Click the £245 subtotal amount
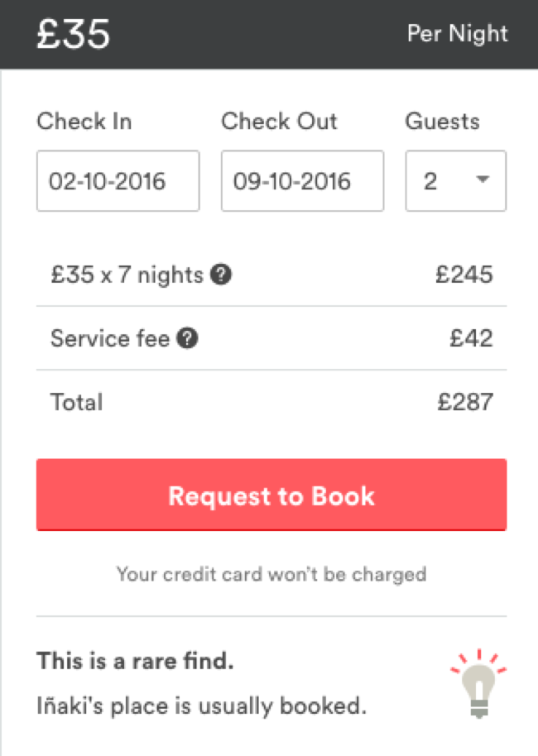This screenshot has width=538, height=756. point(464,275)
